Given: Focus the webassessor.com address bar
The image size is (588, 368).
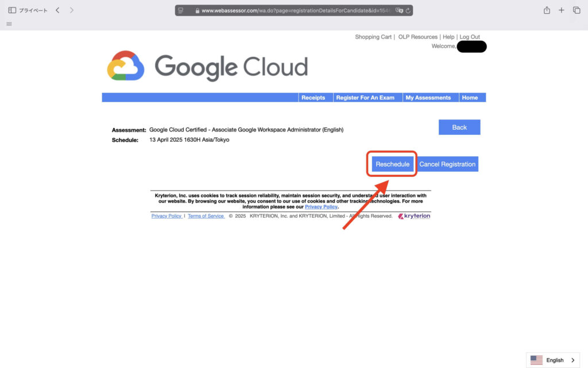Looking at the screenshot, I should (294, 10).
